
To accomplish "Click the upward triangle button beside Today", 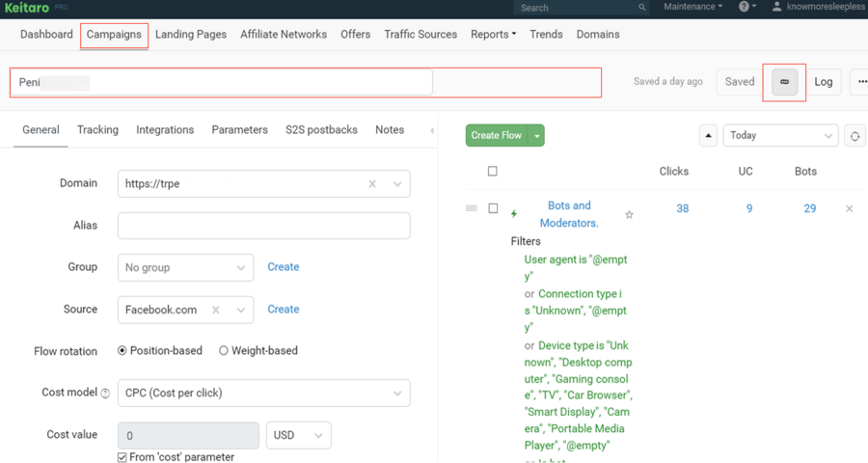I will (x=708, y=136).
